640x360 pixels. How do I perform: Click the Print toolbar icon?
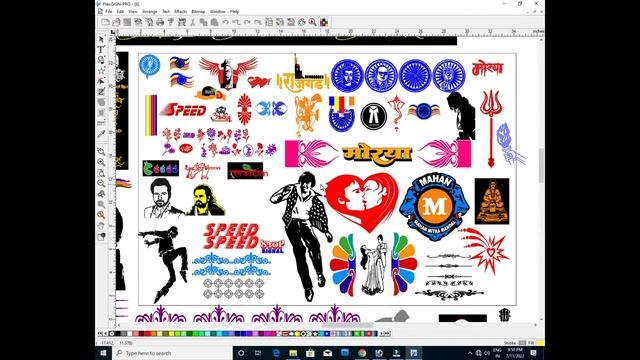160,22
